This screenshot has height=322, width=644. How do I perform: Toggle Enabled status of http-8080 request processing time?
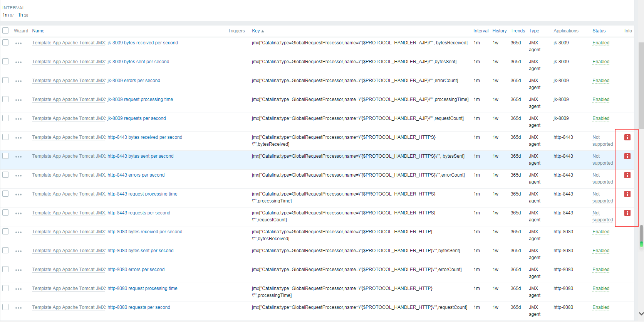point(601,288)
